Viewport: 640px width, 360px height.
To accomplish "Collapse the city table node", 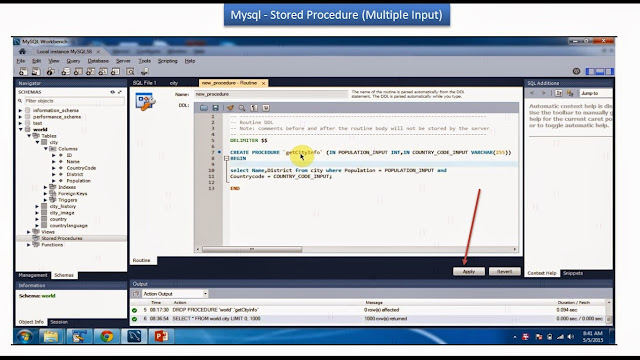I will click(x=37, y=142).
